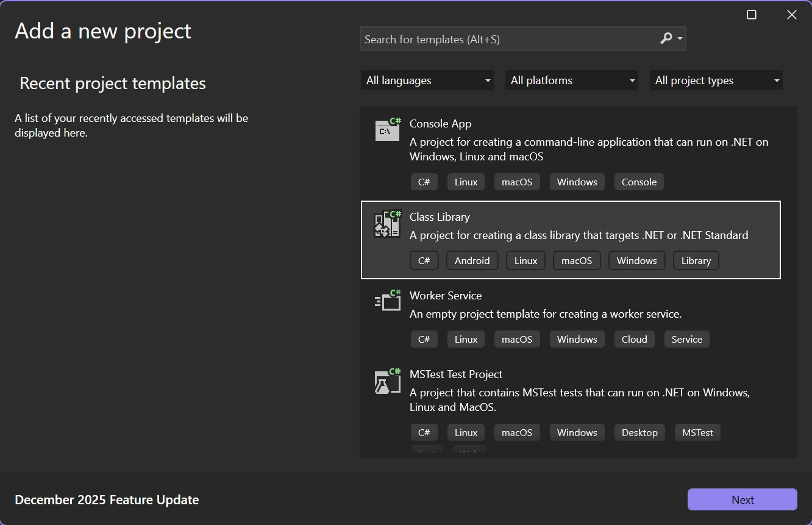Click the Linux tag under MSTest Test Project

(466, 432)
